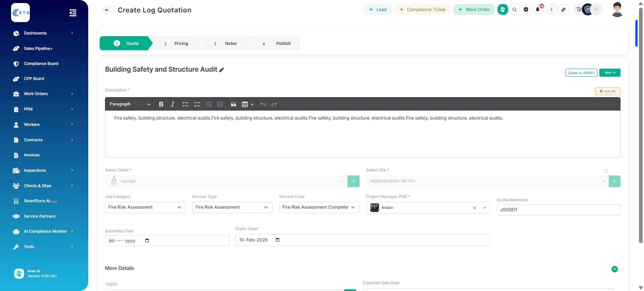The image size is (644, 291).
Task: Insert a block quote in description
Action: pos(233,104)
